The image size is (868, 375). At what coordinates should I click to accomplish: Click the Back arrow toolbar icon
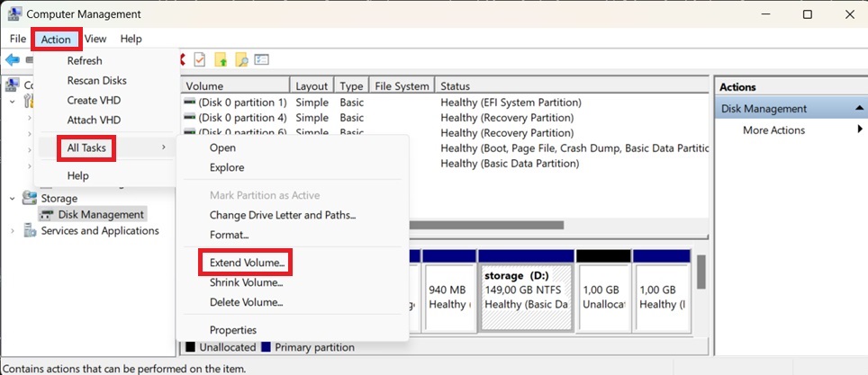(x=12, y=59)
